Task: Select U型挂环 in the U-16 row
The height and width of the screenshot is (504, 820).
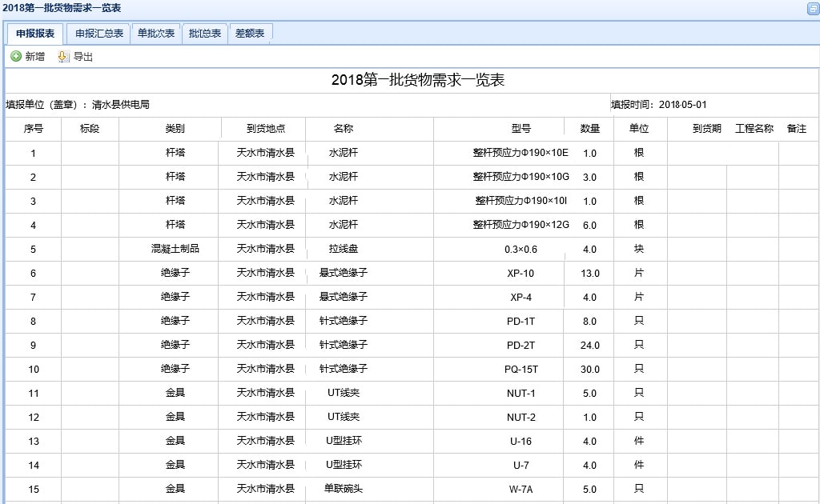Action: tap(344, 441)
